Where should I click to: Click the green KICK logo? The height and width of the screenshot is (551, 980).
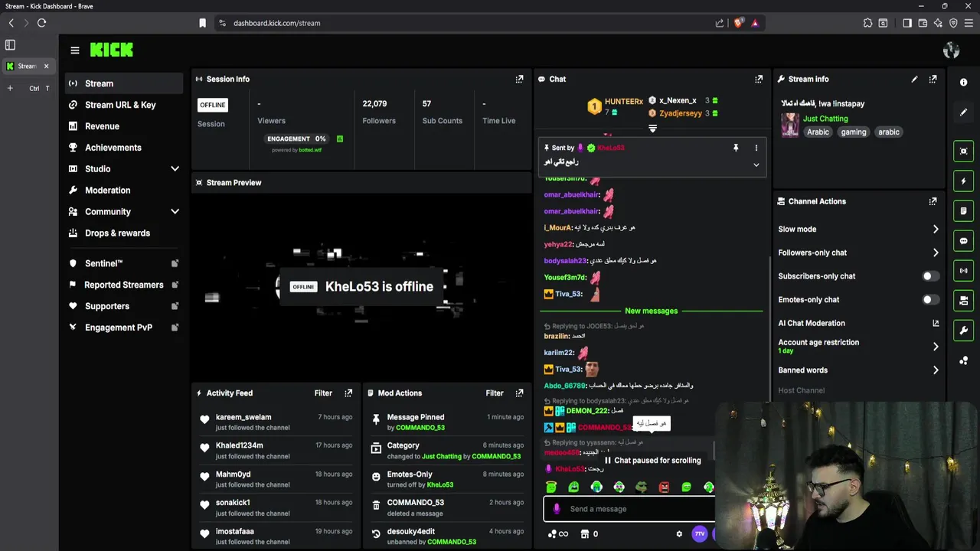[112, 50]
